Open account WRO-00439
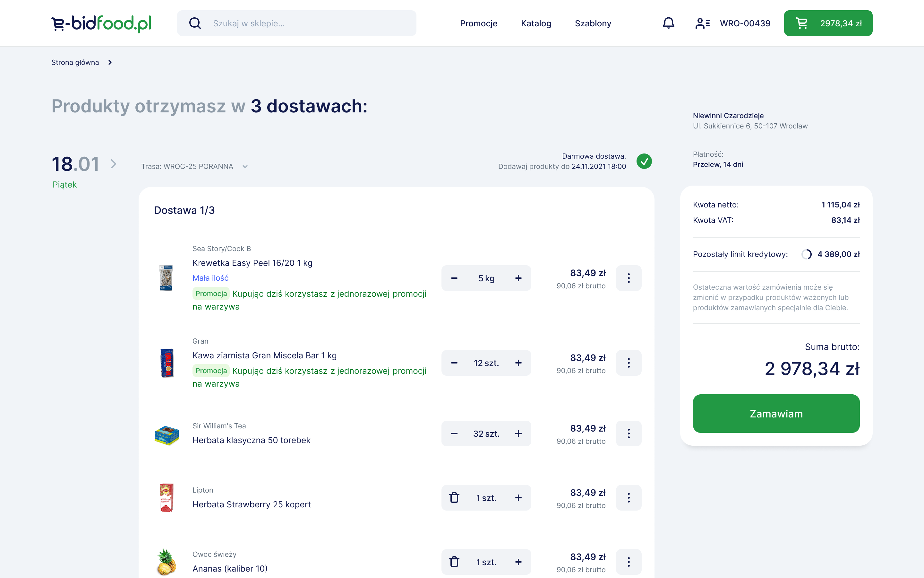 tap(745, 23)
